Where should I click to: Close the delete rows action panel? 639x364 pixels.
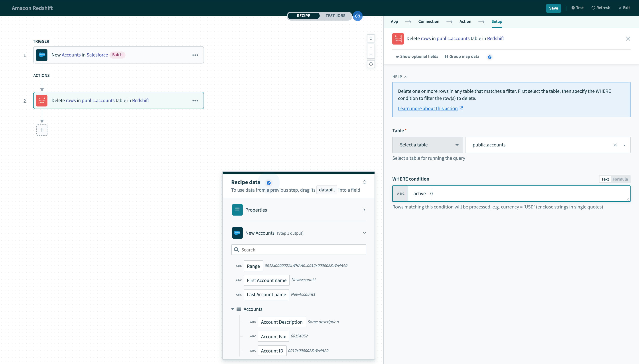(628, 39)
